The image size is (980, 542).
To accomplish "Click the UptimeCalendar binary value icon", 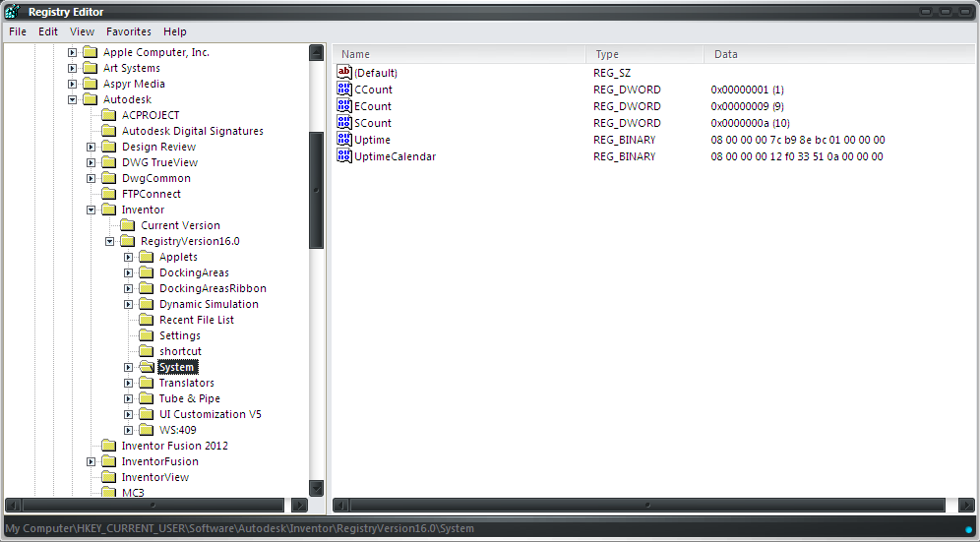I will [343, 156].
